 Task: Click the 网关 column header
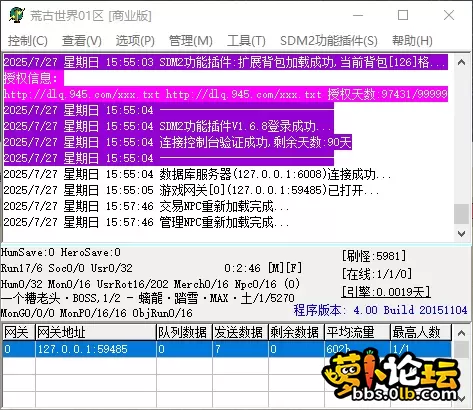(18, 332)
